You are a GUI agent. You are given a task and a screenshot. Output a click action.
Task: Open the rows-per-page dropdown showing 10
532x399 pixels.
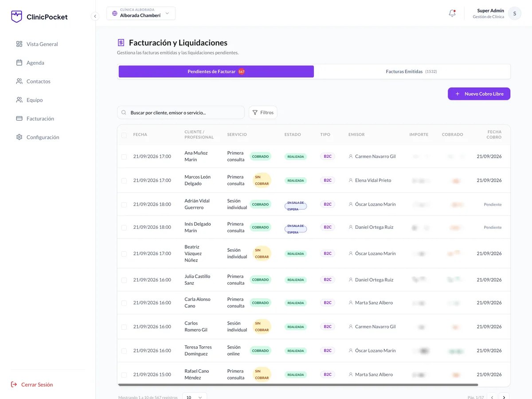point(194,397)
